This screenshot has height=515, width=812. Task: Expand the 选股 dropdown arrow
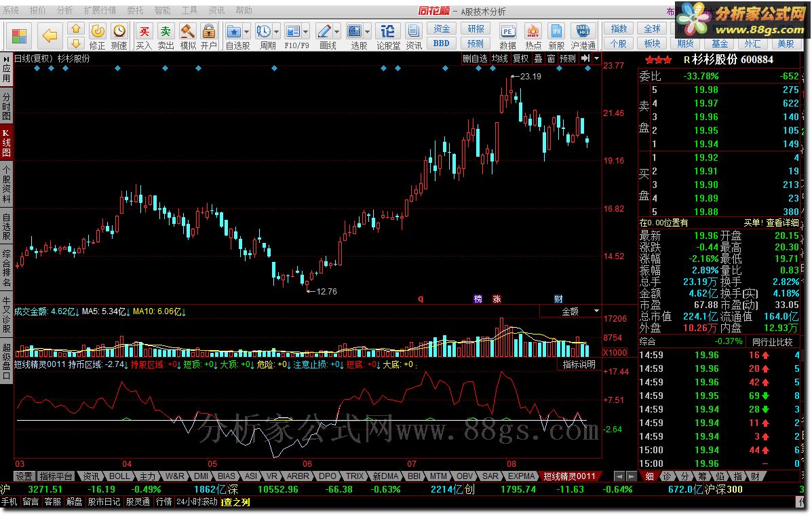pyautogui.click(x=368, y=32)
